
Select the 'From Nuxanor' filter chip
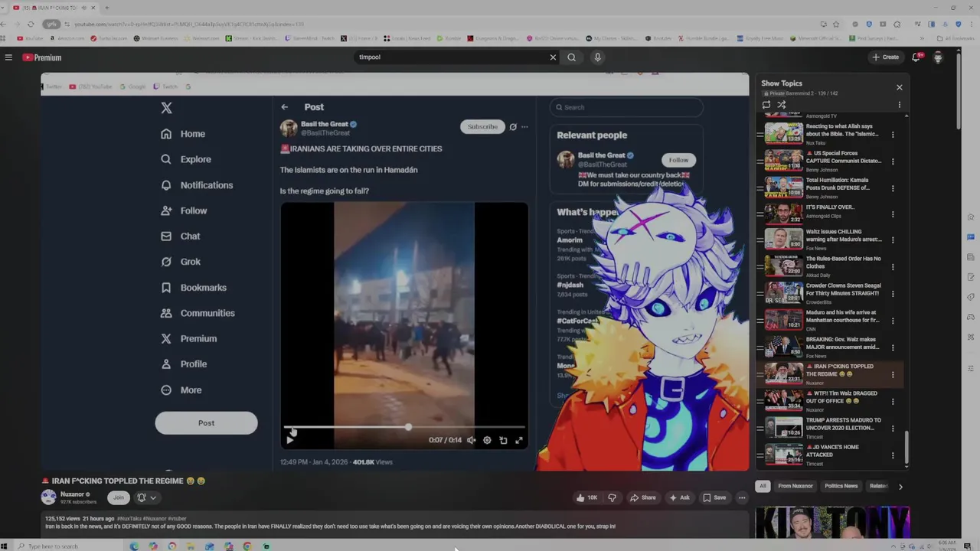tap(795, 486)
